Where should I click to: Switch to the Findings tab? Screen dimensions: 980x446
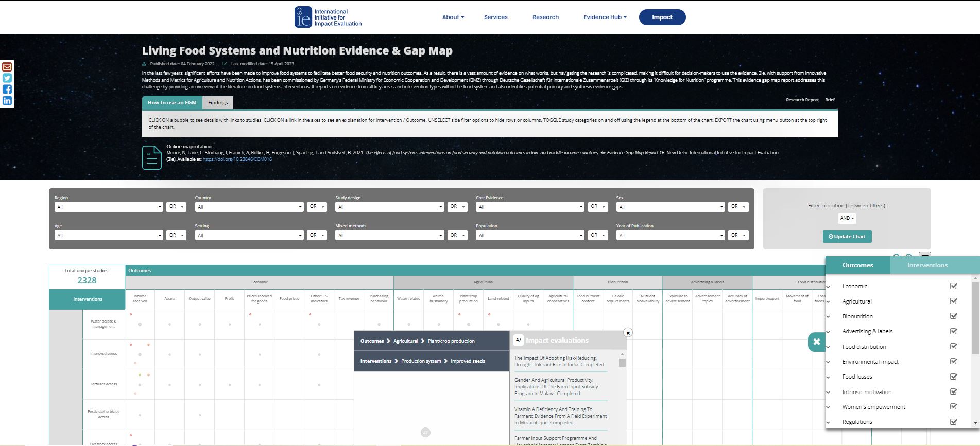pos(218,103)
